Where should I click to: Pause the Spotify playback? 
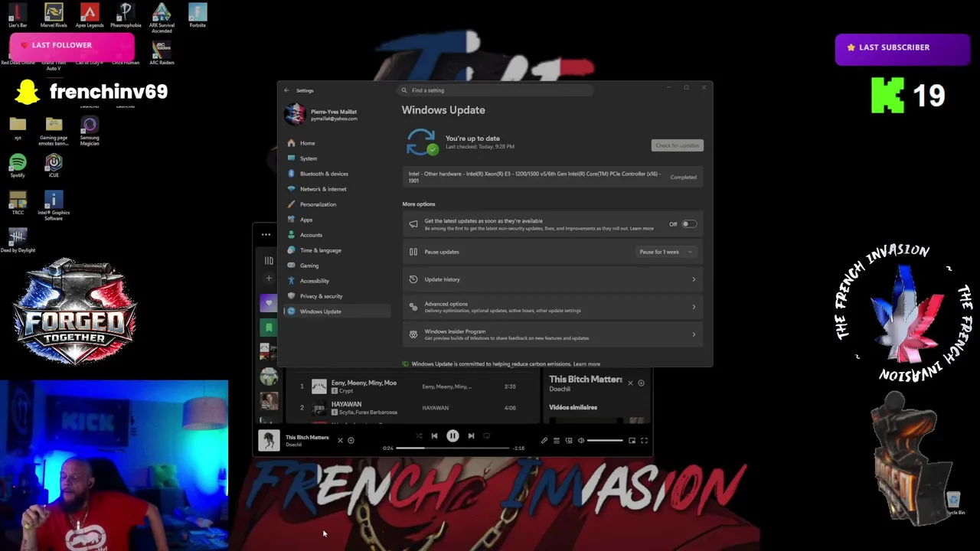tap(452, 436)
